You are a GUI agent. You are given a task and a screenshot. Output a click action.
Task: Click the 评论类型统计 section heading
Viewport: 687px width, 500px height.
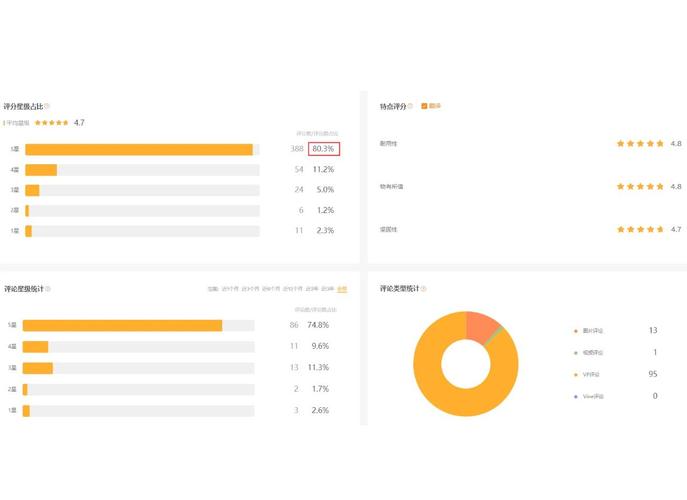pyautogui.click(x=400, y=288)
